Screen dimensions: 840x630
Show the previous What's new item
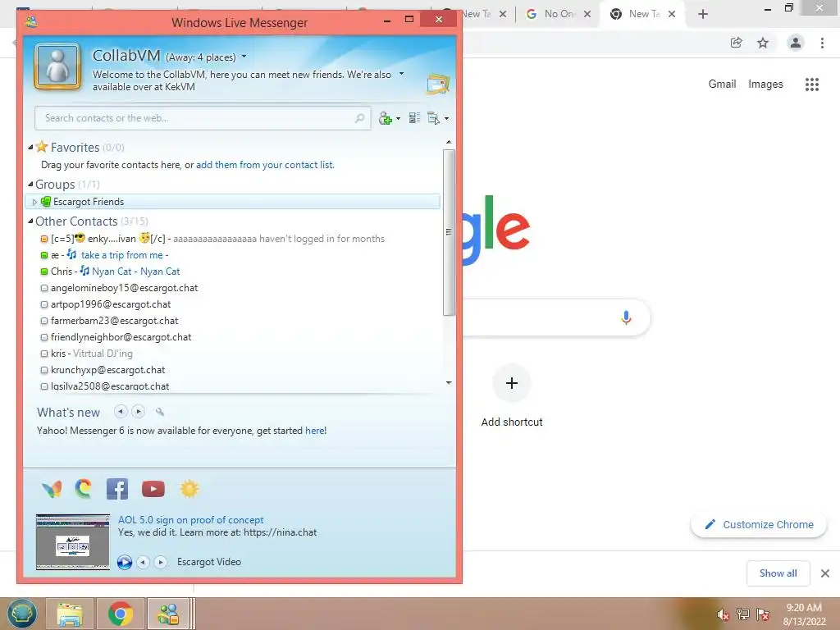pyautogui.click(x=121, y=412)
